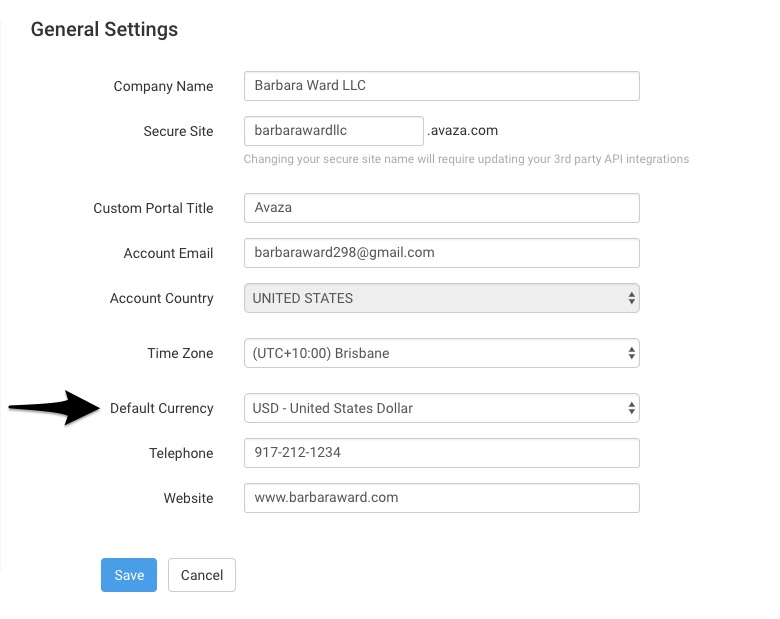
Task: Expand the Time Zone dropdown
Action: pos(442,353)
